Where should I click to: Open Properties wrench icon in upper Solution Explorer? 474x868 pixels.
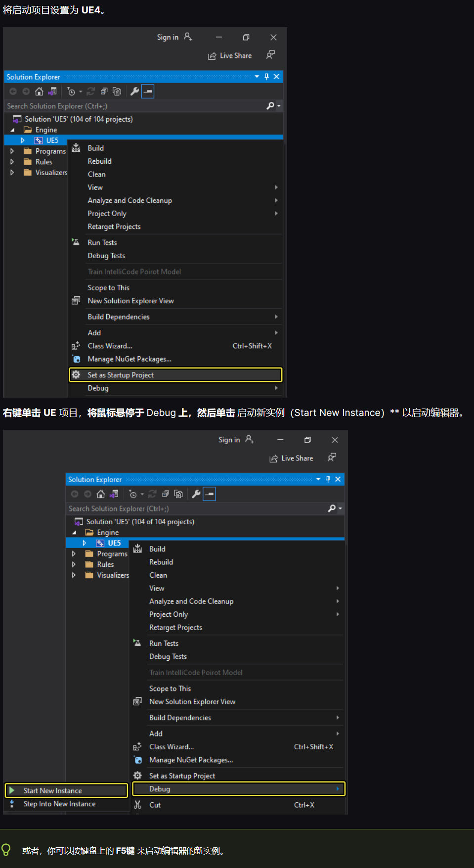click(x=134, y=91)
